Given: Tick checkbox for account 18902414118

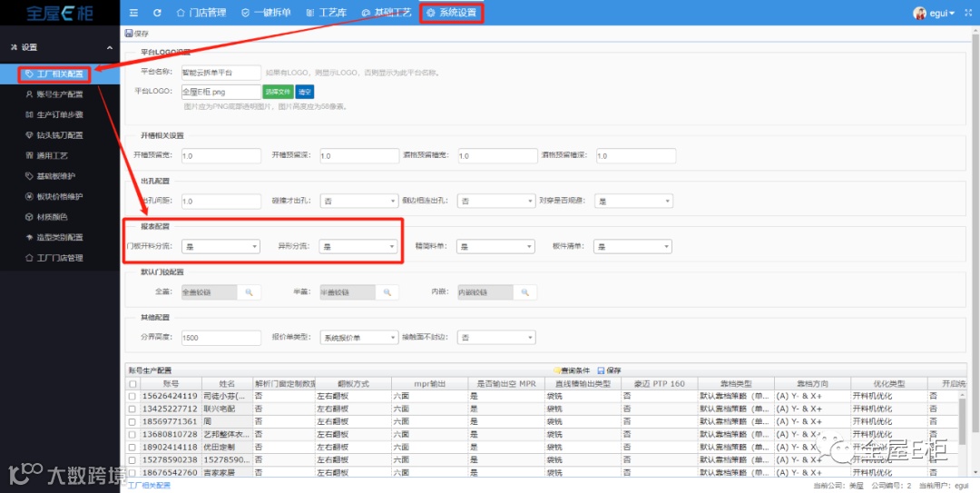Looking at the screenshot, I should click(132, 448).
